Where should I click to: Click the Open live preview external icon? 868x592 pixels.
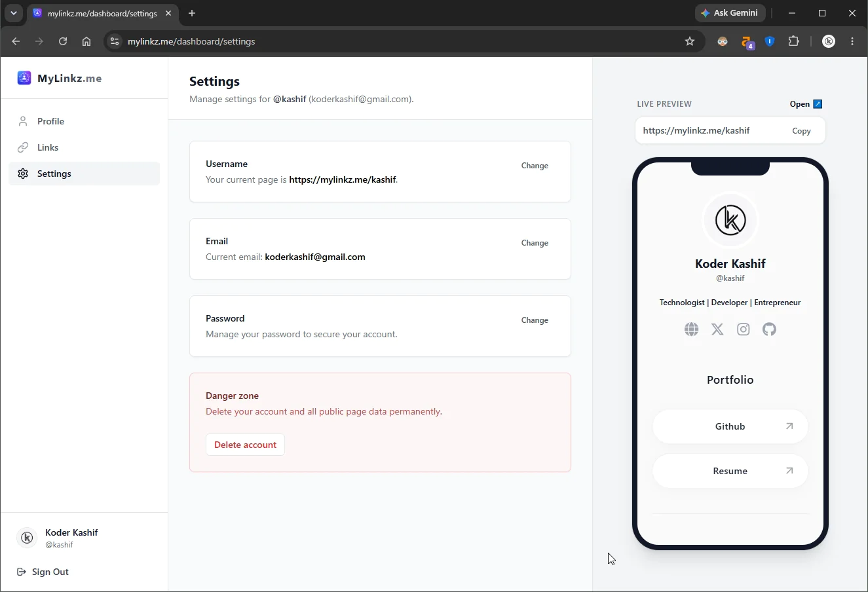[818, 104]
